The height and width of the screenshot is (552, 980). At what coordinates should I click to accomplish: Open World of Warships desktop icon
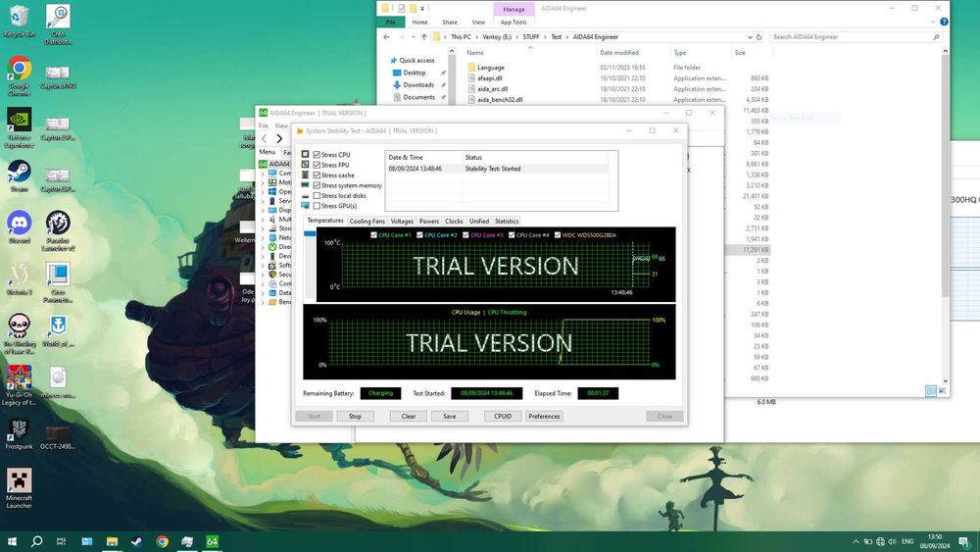[58, 330]
